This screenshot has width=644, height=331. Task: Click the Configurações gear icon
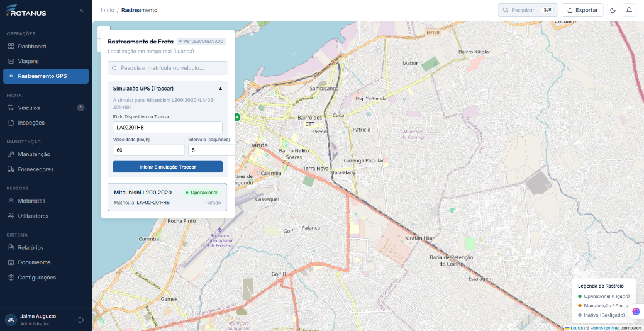pyautogui.click(x=11, y=277)
